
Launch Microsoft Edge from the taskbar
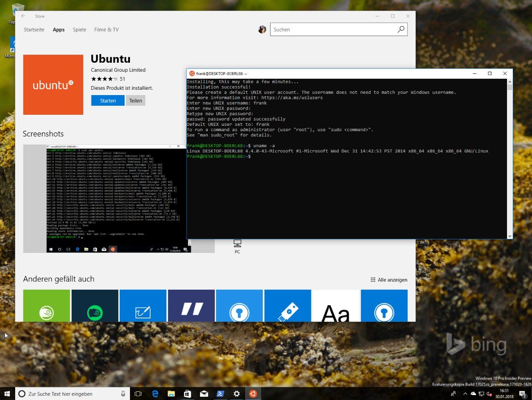pyautogui.click(x=155, y=394)
